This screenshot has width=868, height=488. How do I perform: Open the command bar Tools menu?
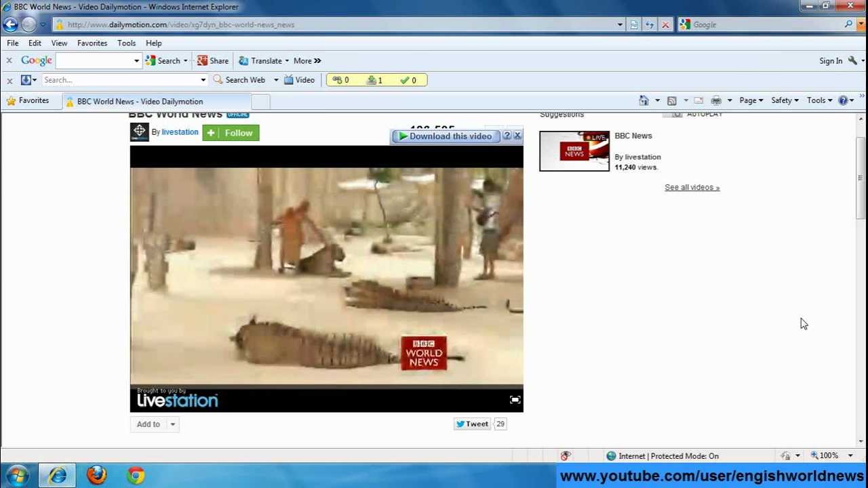[x=819, y=100]
